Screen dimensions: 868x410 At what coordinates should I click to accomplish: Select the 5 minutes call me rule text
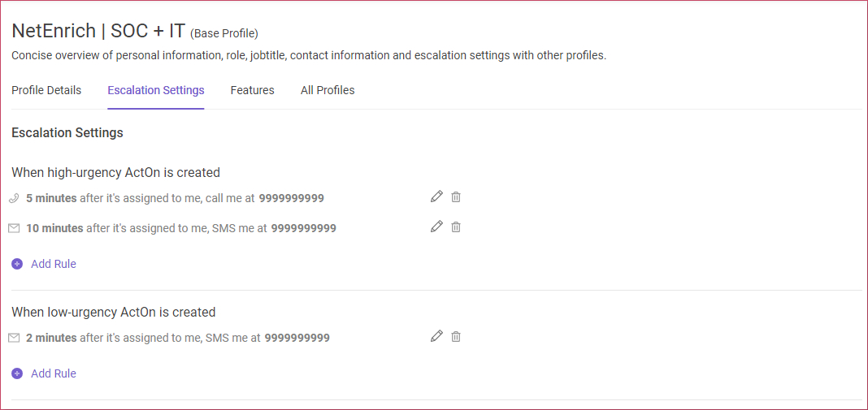(175, 198)
